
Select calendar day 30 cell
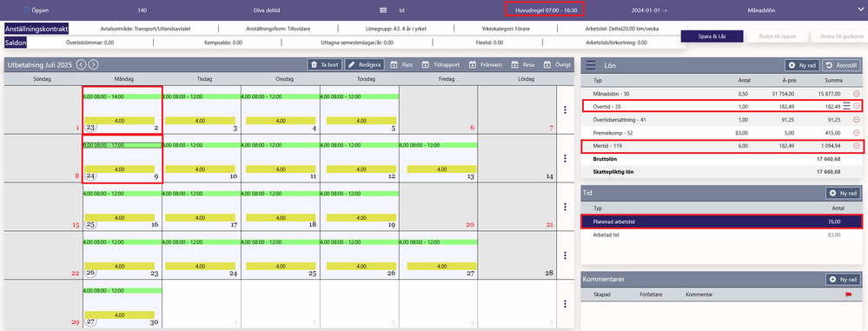pyautogui.click(x=122, y=304)
